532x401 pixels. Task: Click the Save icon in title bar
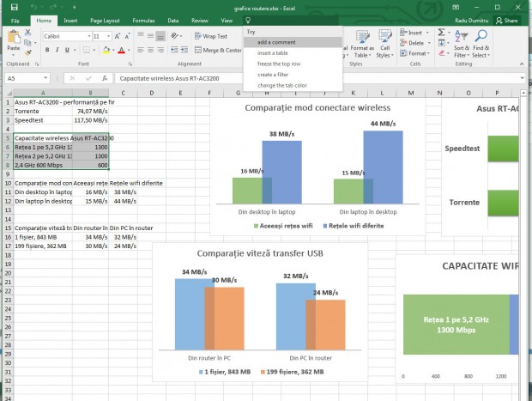[x=14, y=7]
